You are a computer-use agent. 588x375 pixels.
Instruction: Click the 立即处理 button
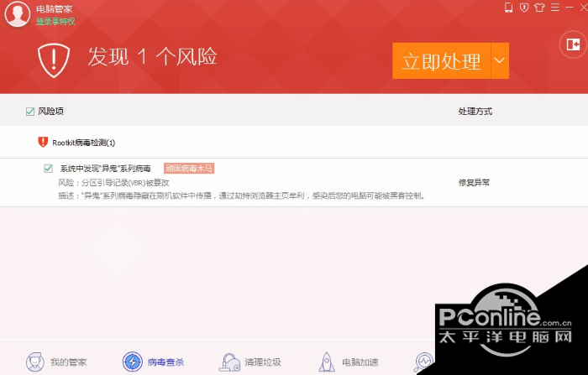441,60
